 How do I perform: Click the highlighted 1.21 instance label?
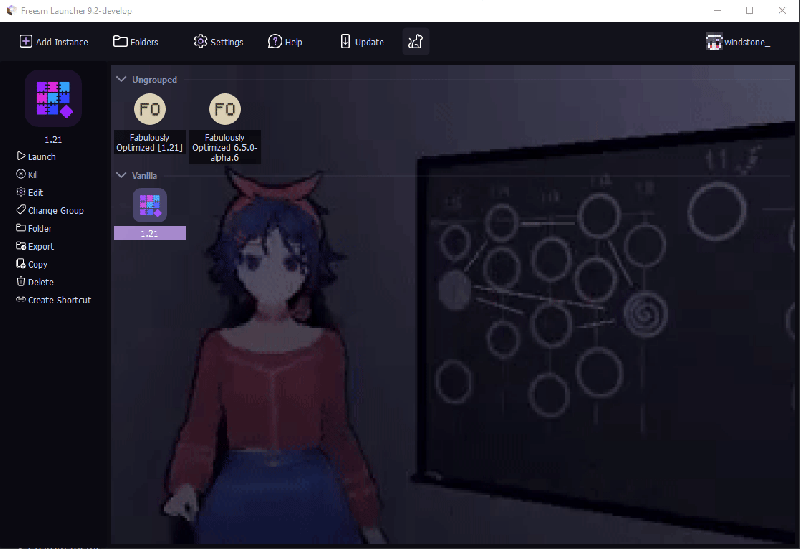[150, 233]
